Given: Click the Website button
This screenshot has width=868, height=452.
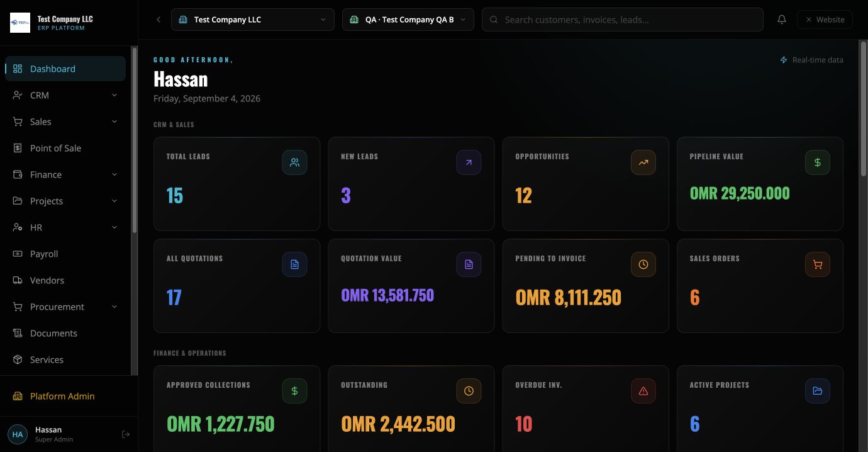Looking at the screenshot, I should (x=825, y=20).
